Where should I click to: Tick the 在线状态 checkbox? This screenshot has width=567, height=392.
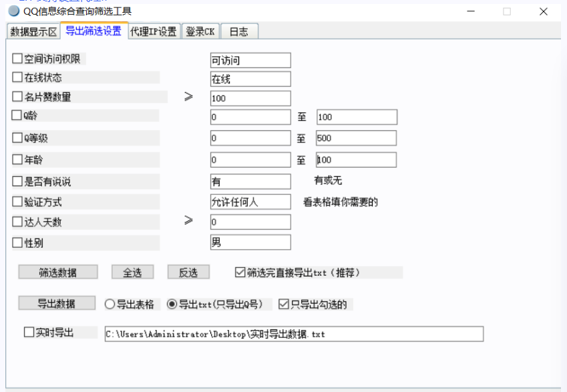click(17, 77)
